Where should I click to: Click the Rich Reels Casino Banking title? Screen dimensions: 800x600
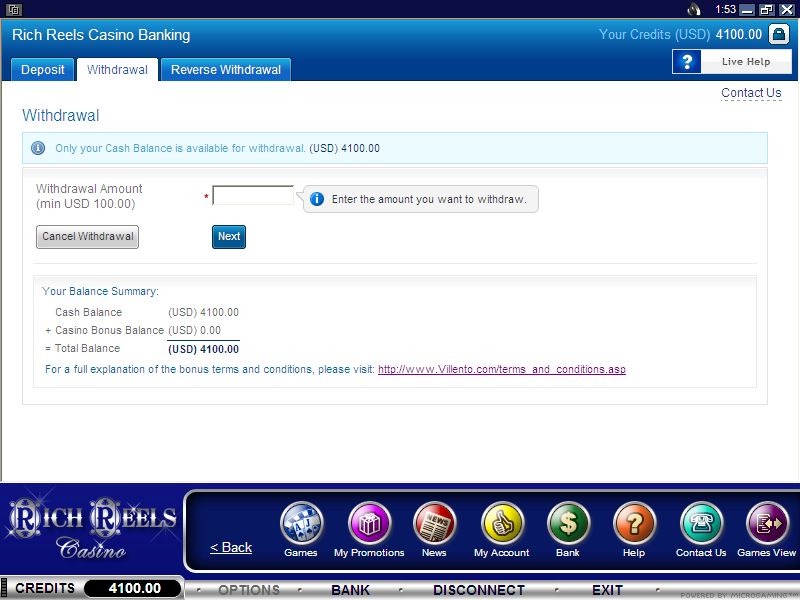101,35
